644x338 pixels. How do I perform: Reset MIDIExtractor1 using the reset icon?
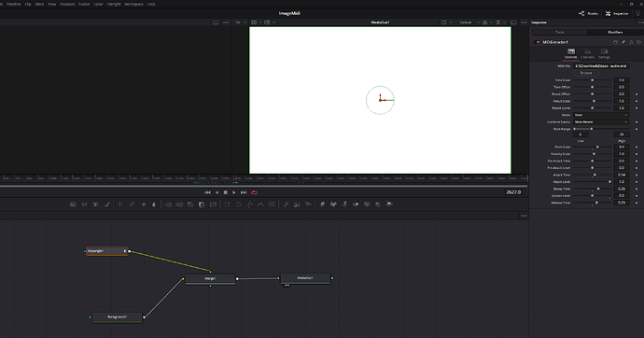638,42
